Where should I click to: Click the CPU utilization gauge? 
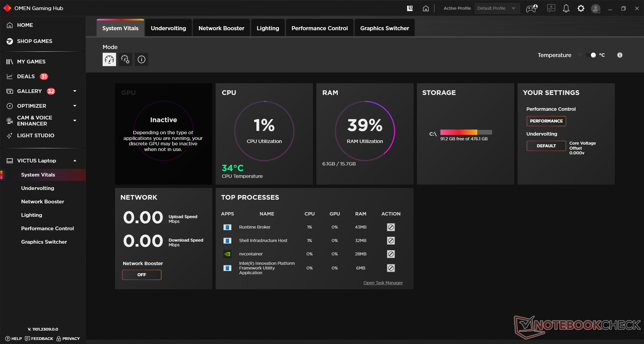coord(264,131)
